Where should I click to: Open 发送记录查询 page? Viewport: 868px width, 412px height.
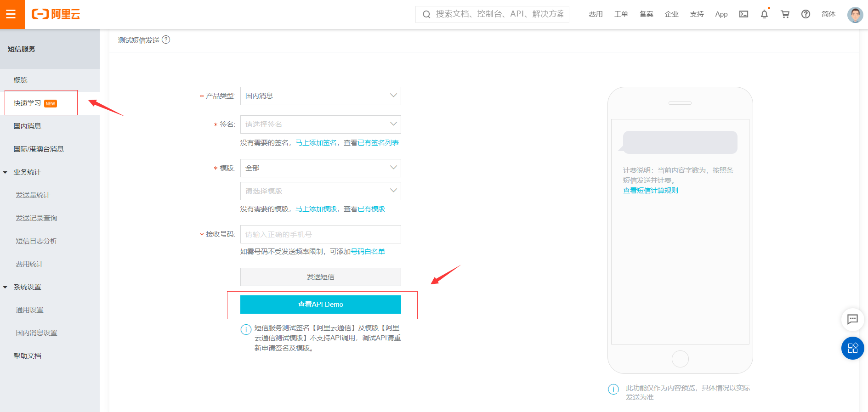pyautogui.click(x=37, y=218)
